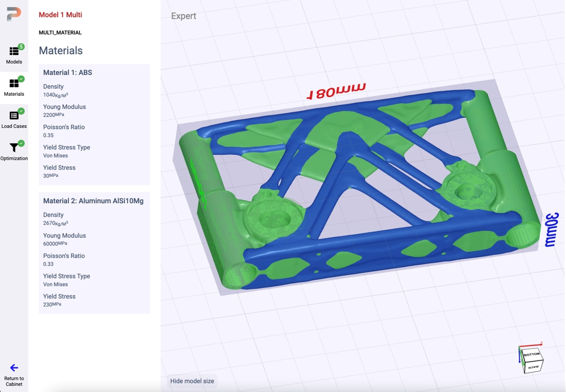
Task: Click the Hide model size button
Action: coord(192,381)
